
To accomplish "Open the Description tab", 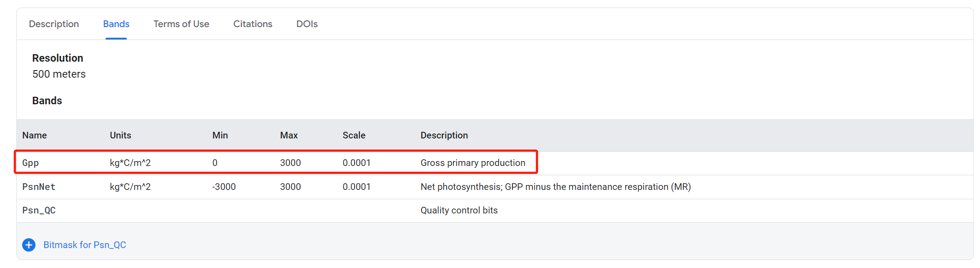I will tap(54, 24).
